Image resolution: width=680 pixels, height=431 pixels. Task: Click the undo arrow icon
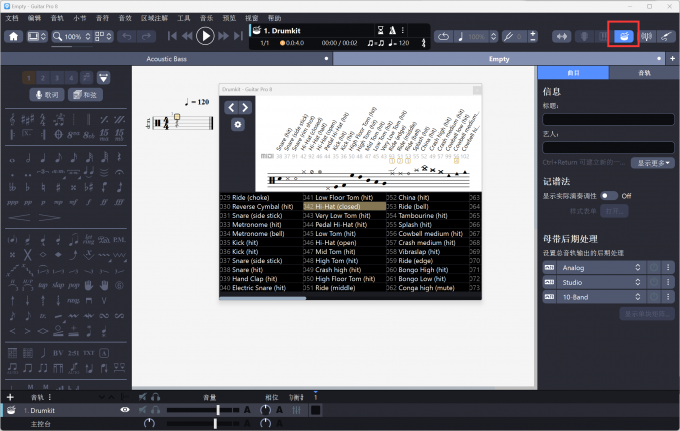(x=128, y=36)
